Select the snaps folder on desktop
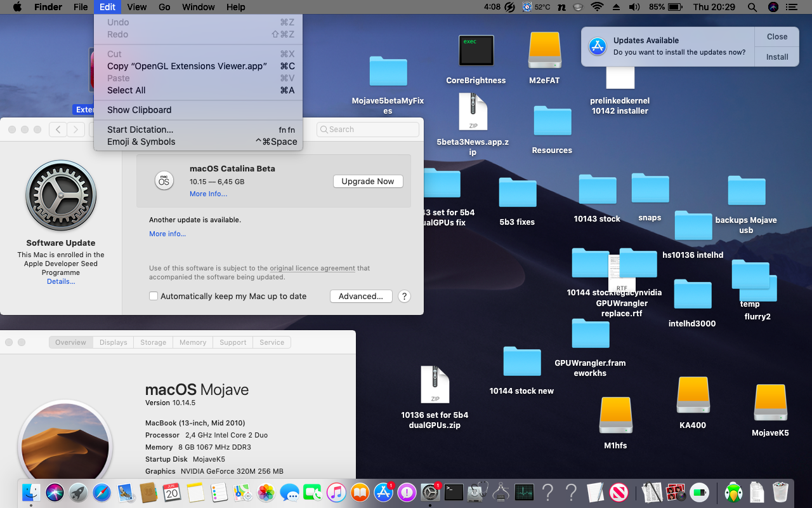 point(650,188)
